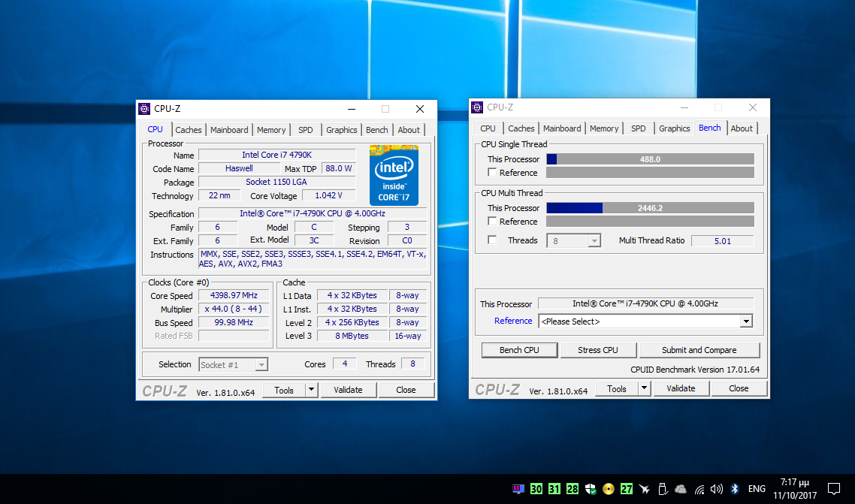Tick the Threads checkbox

click(x=492, y=240)
